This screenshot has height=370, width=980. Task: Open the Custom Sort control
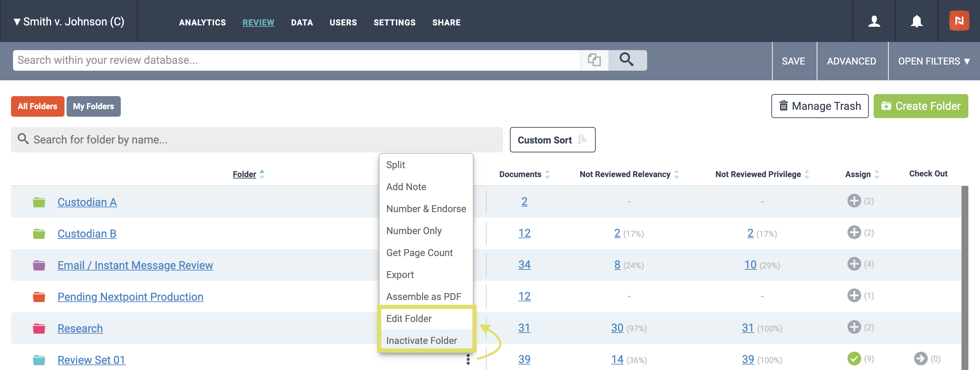click(x=552, y=140)
